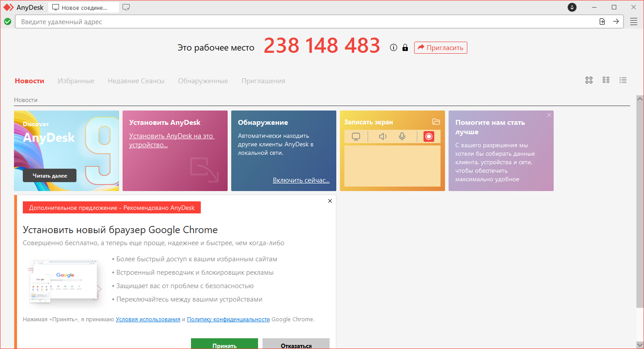644x349 pixels.
Task: Toggle screen capture monitor icon
Action: [356, 136]
